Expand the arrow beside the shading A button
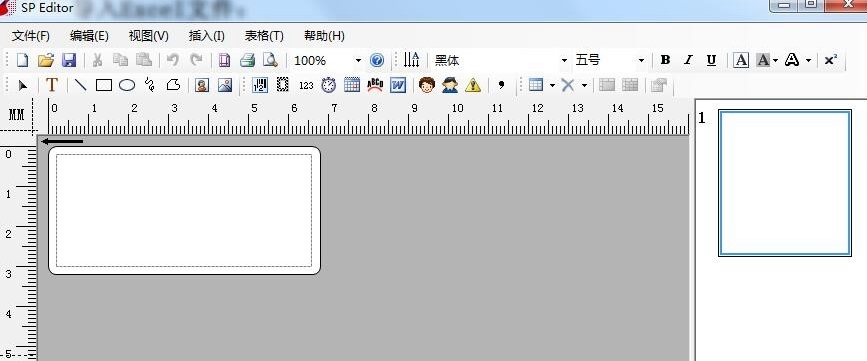This screenshot has width=867, height=361. point(775,60)
